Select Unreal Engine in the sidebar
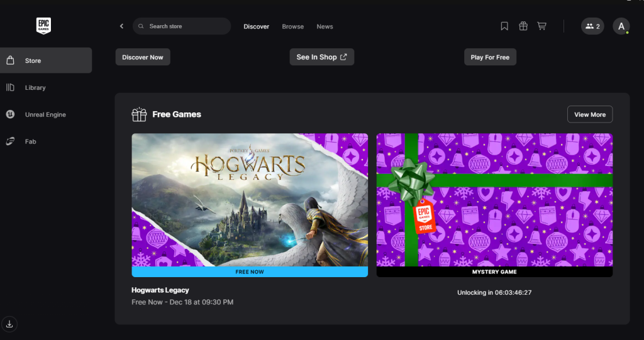Viewport: 644px width, 340px height. pos(45,114)
